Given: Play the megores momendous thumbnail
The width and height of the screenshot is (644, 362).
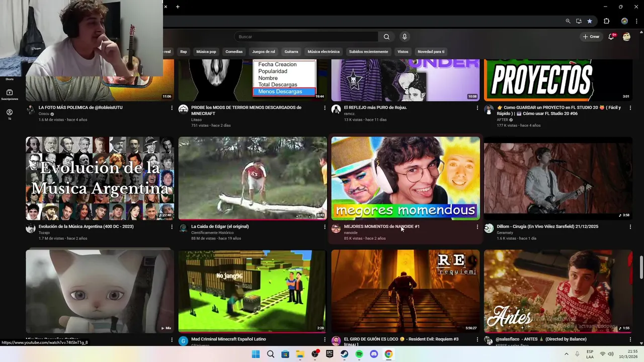Looking at the screenshot, I should click(x=406, y=178).
